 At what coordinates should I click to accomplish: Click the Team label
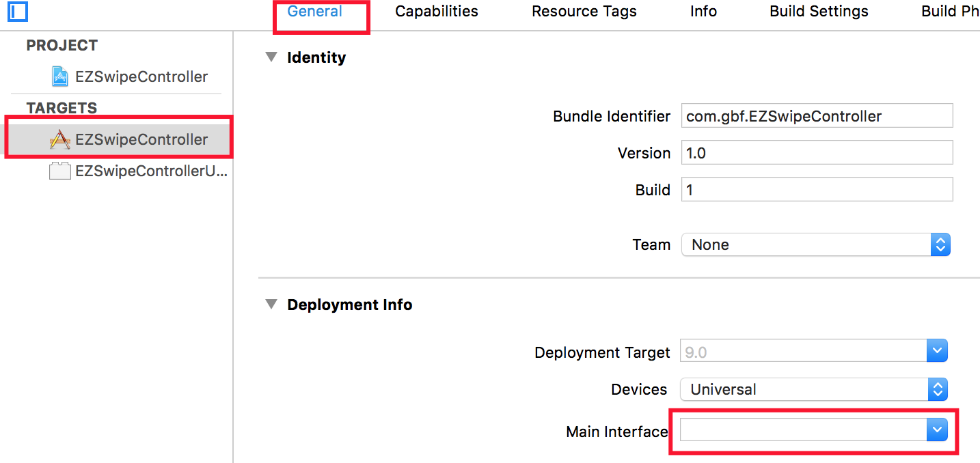pos(651,244)
